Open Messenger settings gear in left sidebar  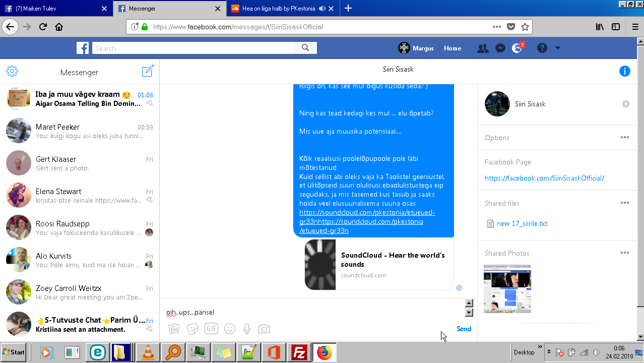pos(12,71)
